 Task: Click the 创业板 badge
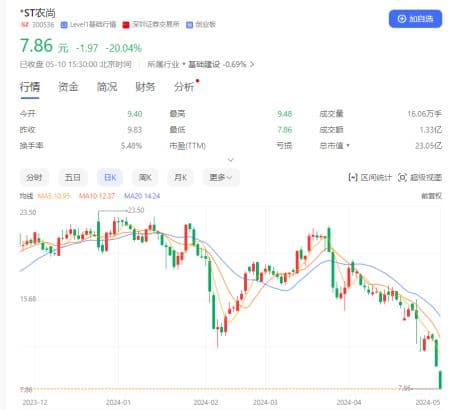[x=201, y=24]
